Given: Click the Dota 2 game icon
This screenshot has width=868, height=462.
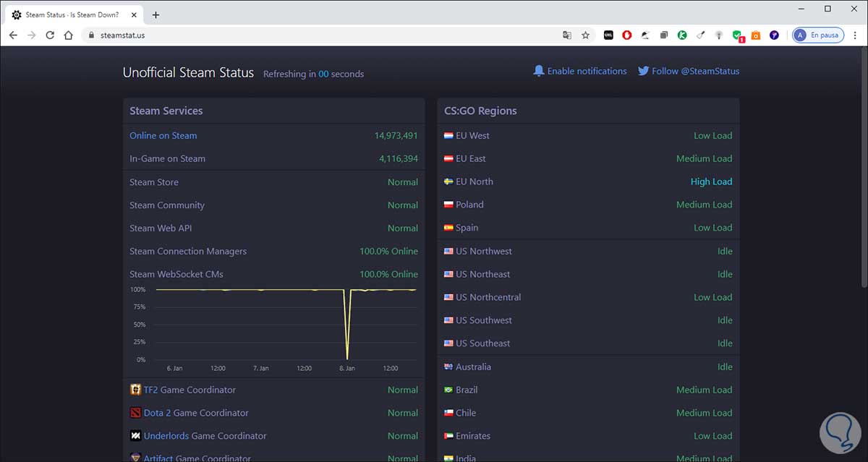Looking at the screenshot, I should (x=135, y=413).
